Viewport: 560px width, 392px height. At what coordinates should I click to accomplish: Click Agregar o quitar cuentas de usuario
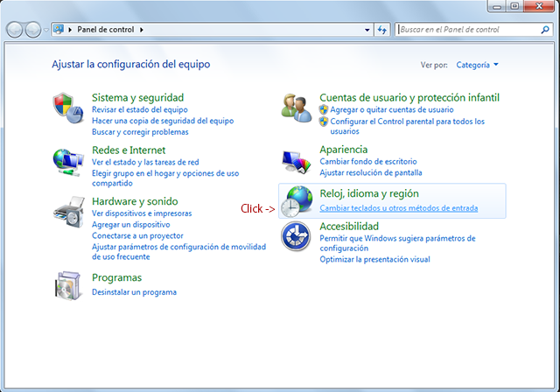point(392,109)
